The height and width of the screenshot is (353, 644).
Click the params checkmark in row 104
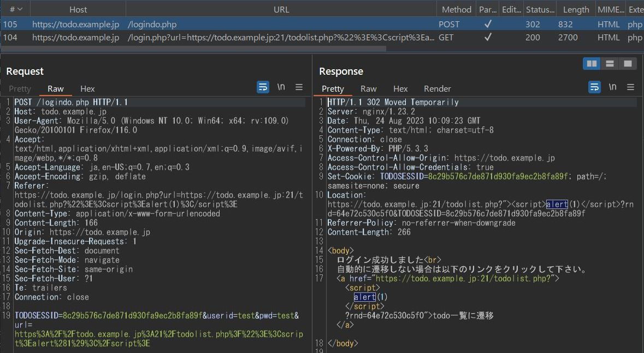(x=488, y=37)
